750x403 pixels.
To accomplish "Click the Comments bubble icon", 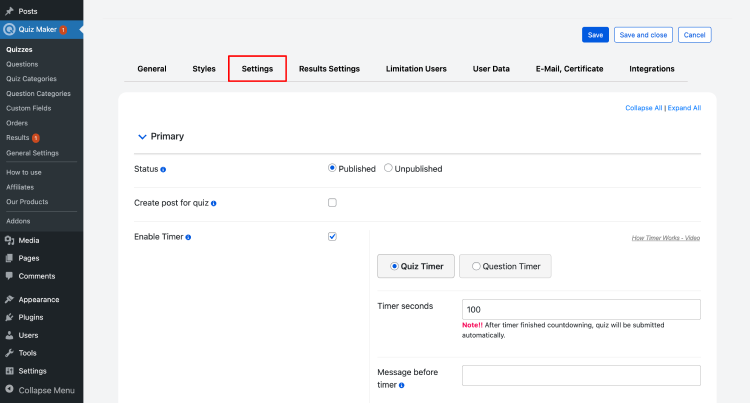I will point(9,276).
